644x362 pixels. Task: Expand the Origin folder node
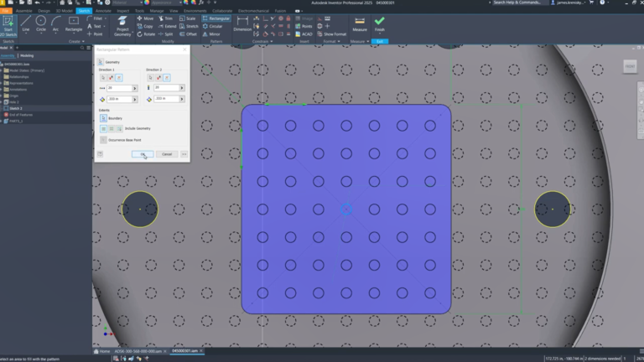2,96
